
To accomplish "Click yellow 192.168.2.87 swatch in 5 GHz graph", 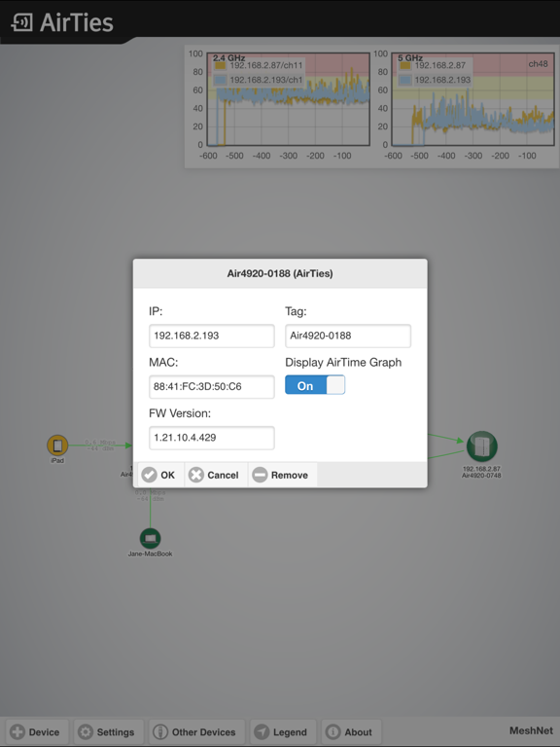I will pos(404,66).
